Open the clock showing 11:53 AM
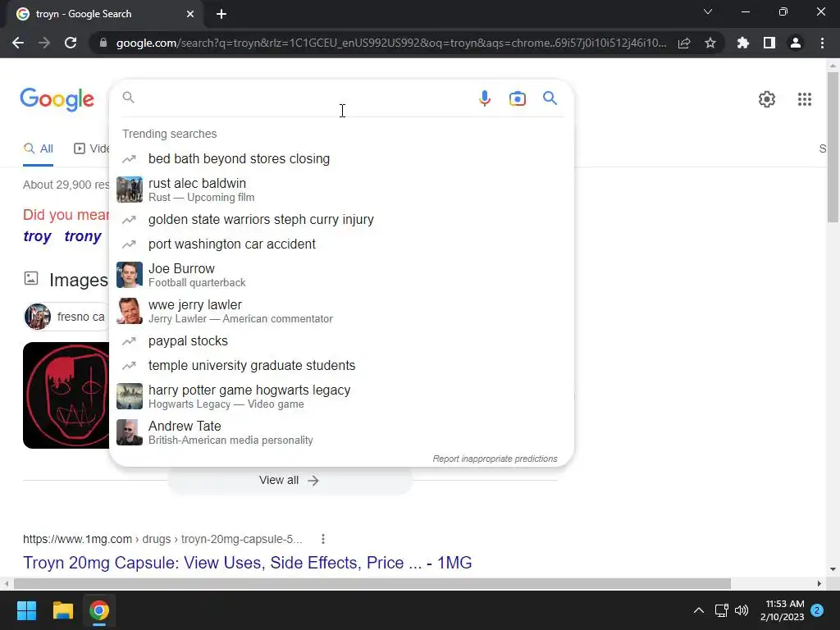 [x=782, y=610]
